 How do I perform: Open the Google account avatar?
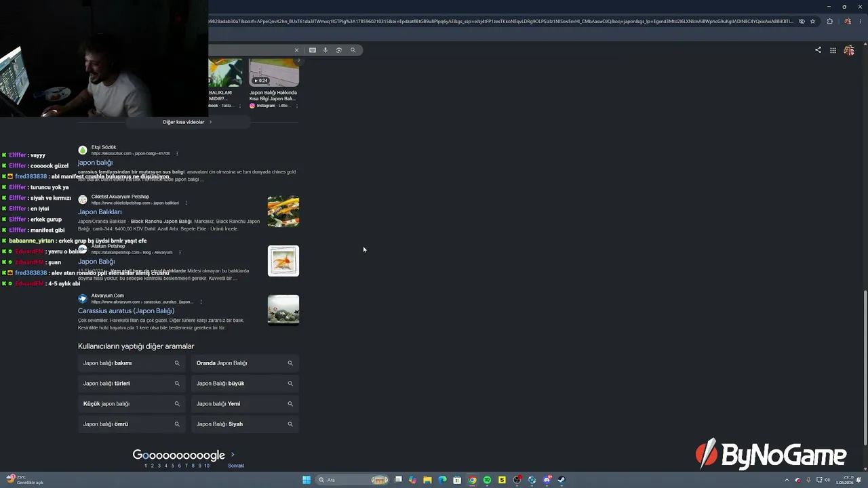click(x=849, y=50)
